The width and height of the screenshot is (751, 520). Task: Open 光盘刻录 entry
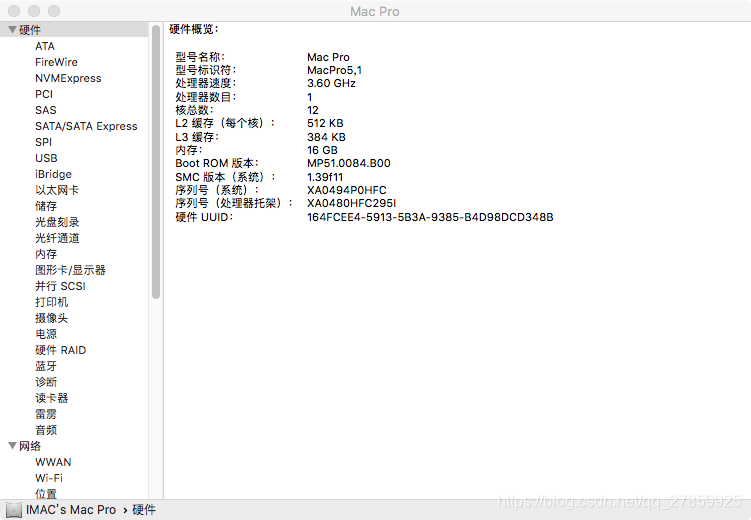[x=57, y=222]
